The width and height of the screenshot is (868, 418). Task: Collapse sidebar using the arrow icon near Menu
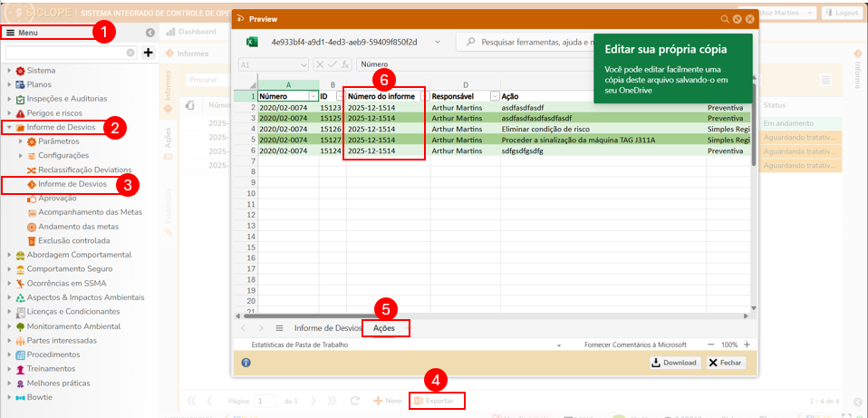point(149,33)
